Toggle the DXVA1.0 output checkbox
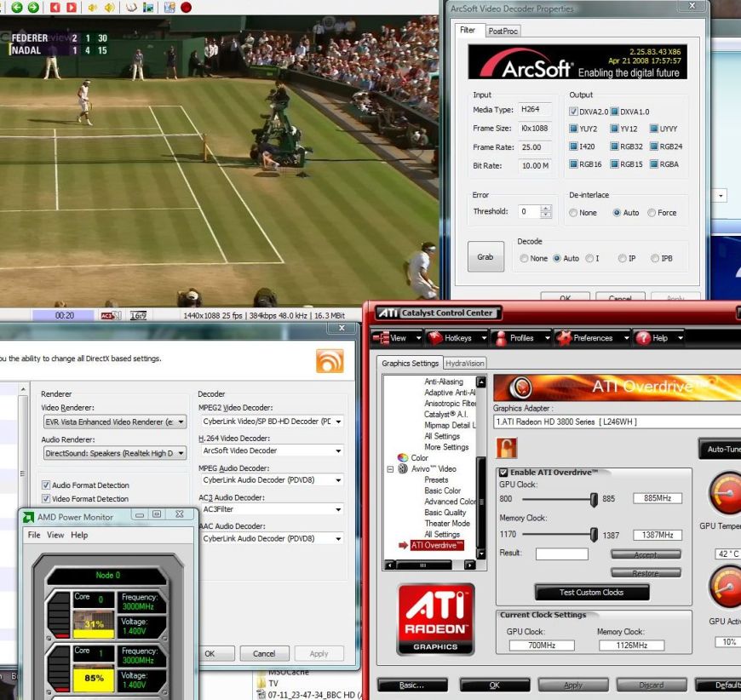Image resolution: width=741 pixels, height=700 pixels. click(614, 112)
